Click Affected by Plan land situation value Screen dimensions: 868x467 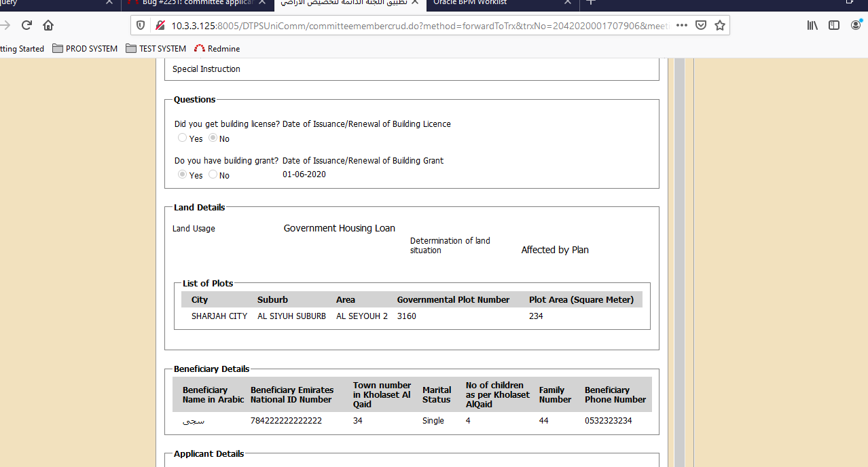555,250
